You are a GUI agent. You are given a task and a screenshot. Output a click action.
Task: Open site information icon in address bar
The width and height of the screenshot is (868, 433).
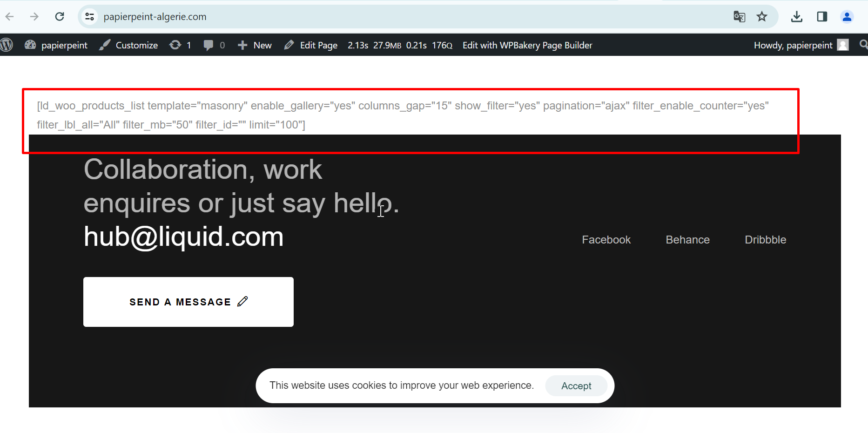89,17
